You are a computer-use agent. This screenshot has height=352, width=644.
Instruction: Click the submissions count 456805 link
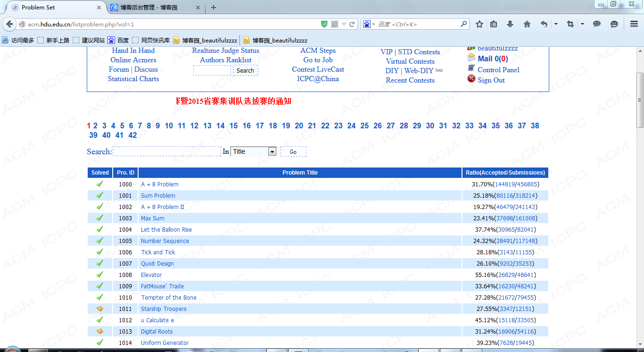pos(527,184)
